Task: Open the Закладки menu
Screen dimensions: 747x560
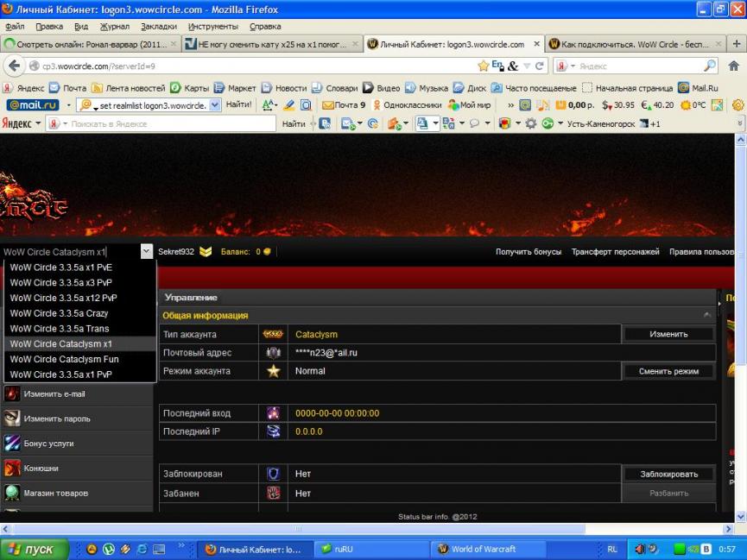Action: click(x=158, y=27)
